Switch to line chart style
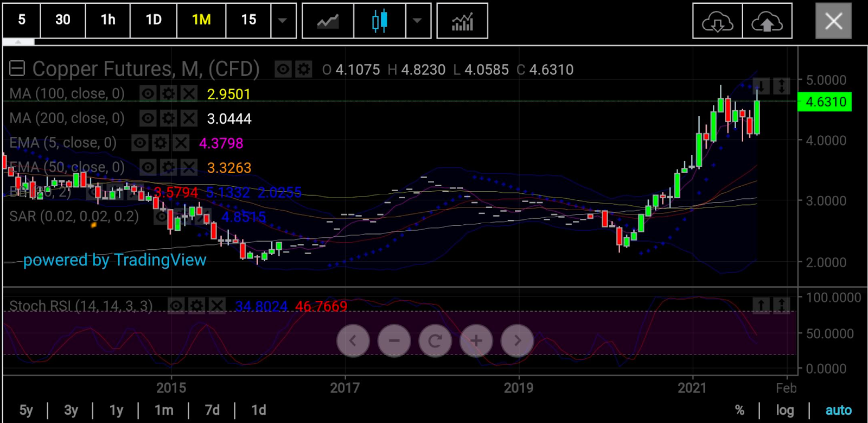The height and width of the screenshot is (423, 868). click(328, 21)
